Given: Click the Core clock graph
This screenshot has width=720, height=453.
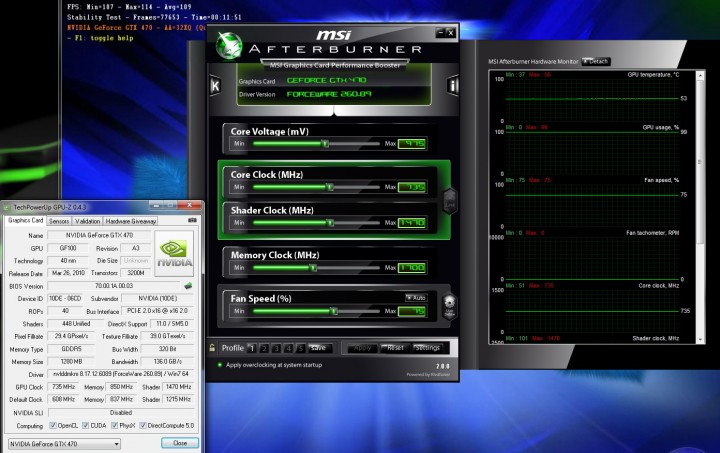Looking at the screenshot, I should pyautogui.click(x=592, y=310).
